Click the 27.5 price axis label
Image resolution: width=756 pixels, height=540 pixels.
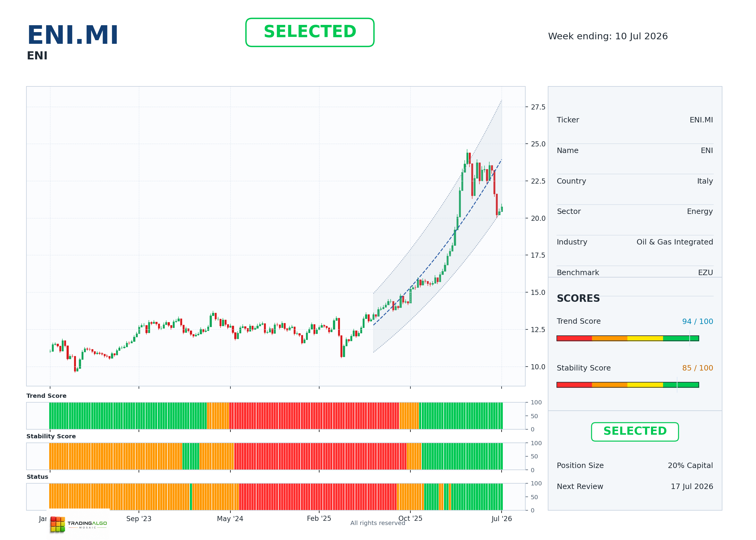(x=538, y=107)
